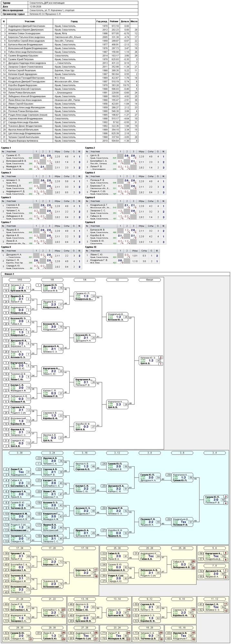Click match number 29 in the semifinal
The image size is (231, 644).
tap(126, 404)
